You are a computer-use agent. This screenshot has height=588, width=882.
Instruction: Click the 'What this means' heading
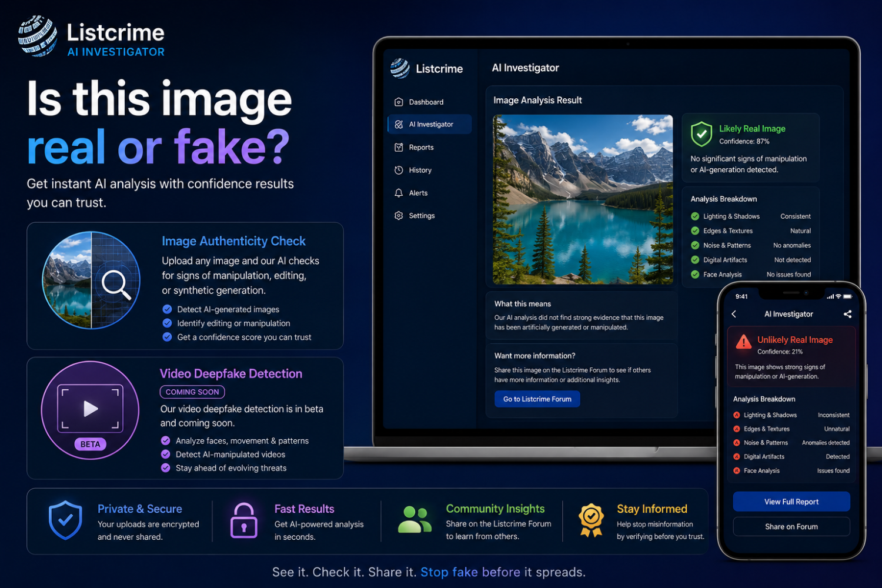pos(523,304)
